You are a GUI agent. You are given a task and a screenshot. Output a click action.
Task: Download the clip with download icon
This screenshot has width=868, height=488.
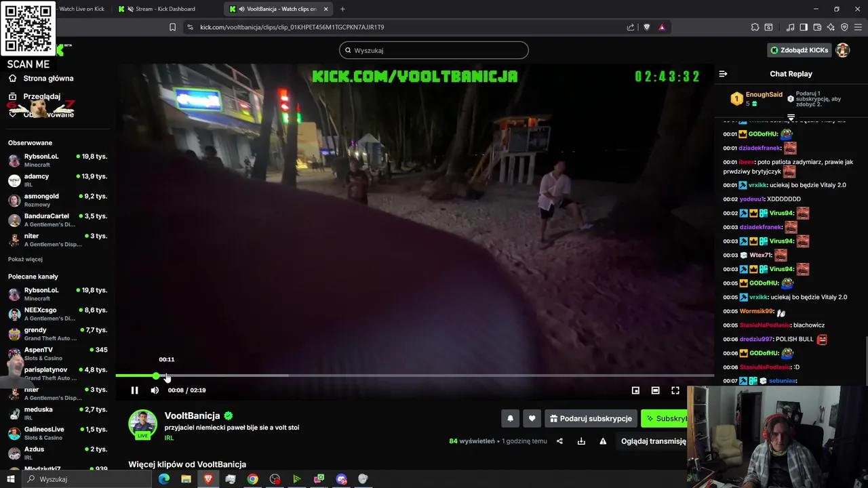click(581, 441)
